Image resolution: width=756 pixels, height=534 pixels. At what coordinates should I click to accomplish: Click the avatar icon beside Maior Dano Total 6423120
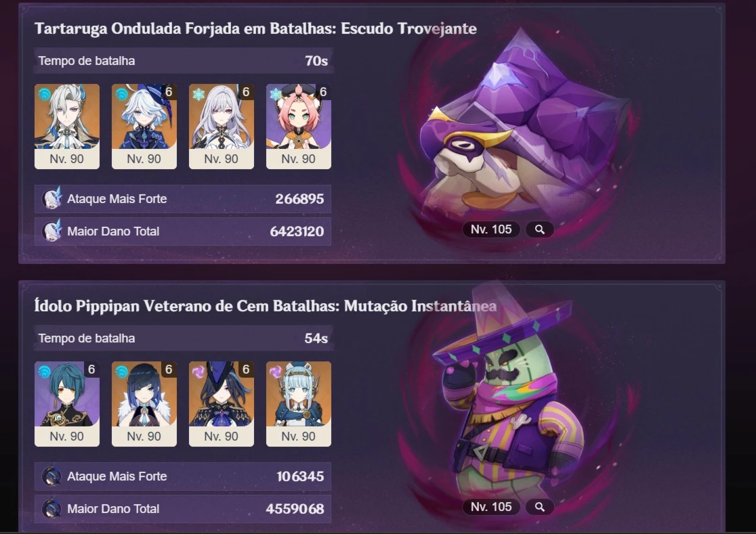tap(51, 231)
